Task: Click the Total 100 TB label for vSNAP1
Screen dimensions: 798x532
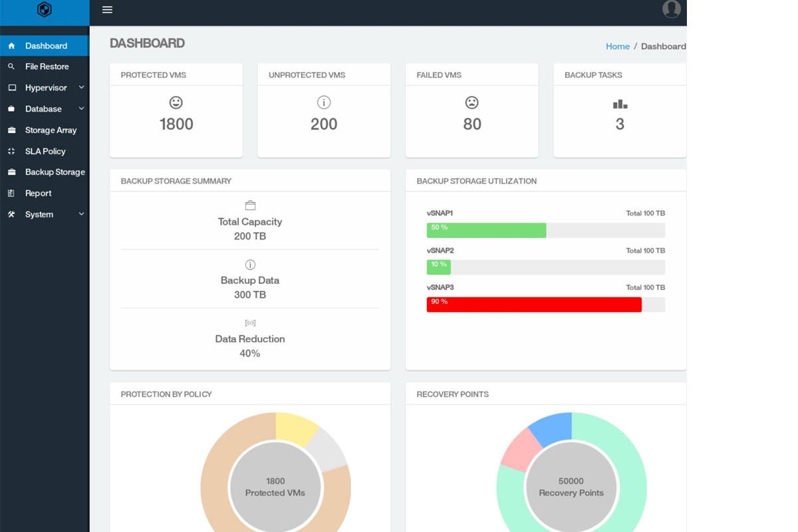Action: click(x=646, y=213)
